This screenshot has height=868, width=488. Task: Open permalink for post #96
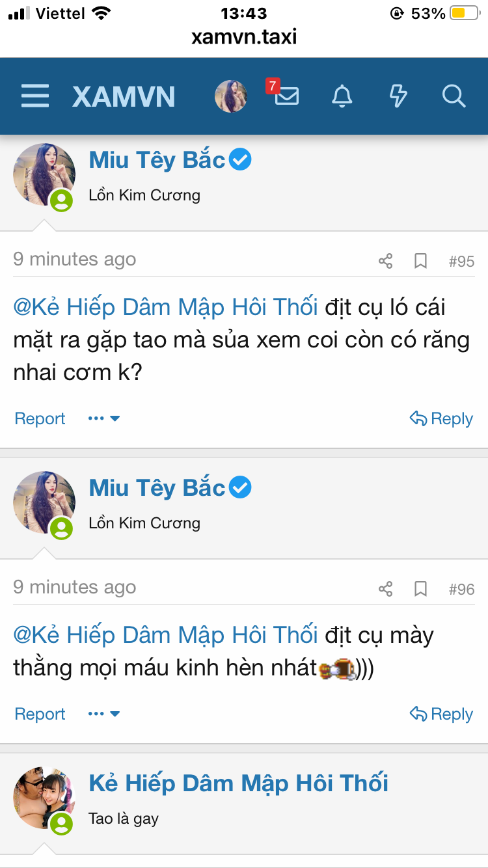click(x=461, y=590)
